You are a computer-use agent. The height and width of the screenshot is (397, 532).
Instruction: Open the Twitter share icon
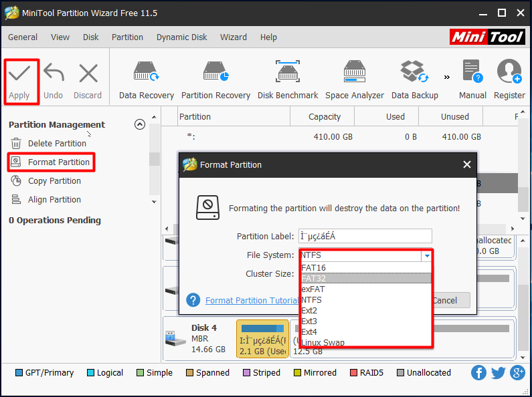[x=498, y=373]
